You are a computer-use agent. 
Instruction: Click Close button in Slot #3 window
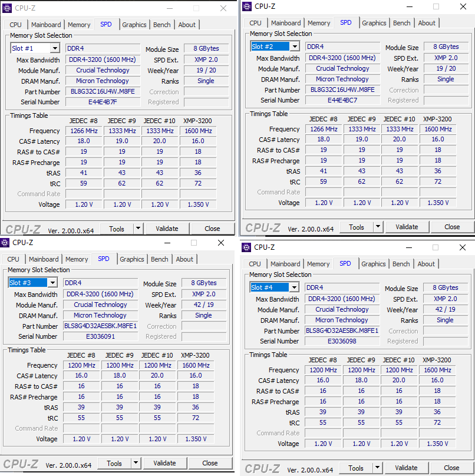click(210, 463)
